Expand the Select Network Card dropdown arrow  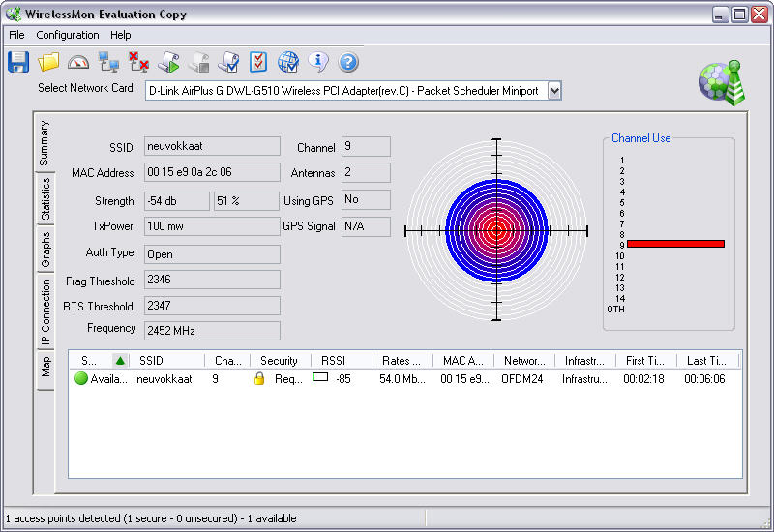pos(554,91)
